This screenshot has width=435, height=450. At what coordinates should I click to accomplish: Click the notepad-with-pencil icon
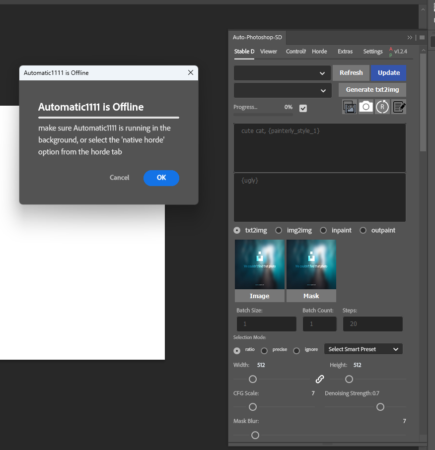399,107
